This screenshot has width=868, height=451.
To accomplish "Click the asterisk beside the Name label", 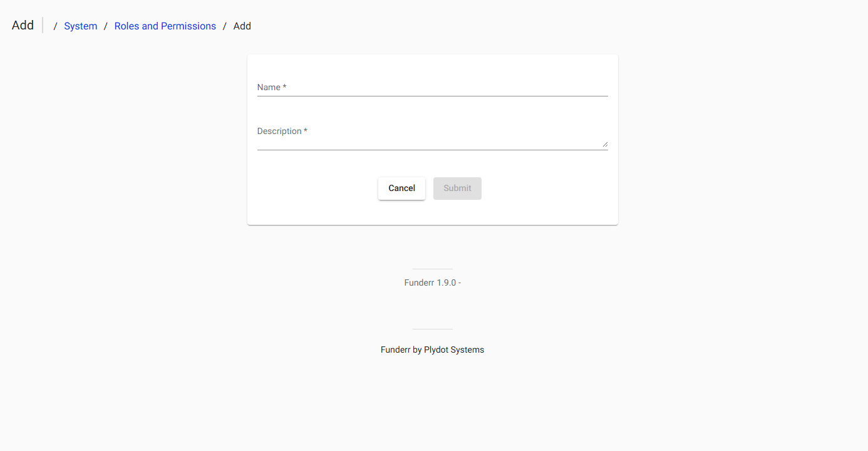I will (284, 87).
